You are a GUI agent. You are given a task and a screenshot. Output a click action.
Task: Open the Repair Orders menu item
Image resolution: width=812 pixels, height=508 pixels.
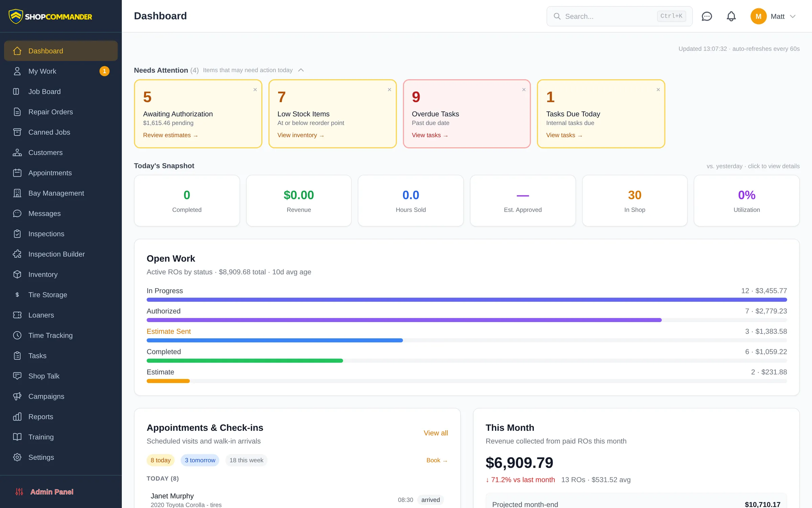click(x=61, y=112)
